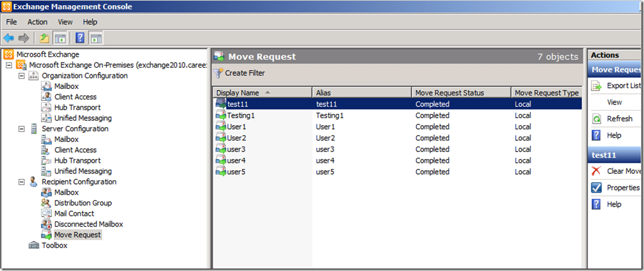Click the blue Help toolbar icon

coord(80,38)
